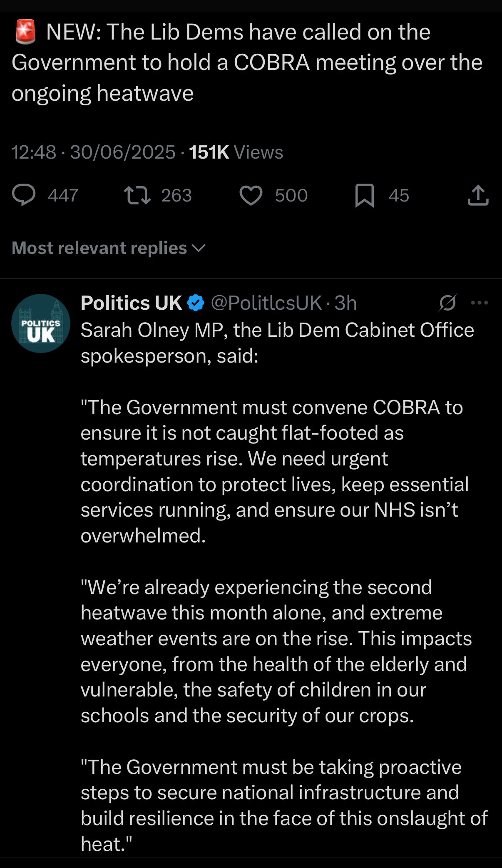Click the blue verified badge
Screen dimensions: 502x868
click(196, 303)
